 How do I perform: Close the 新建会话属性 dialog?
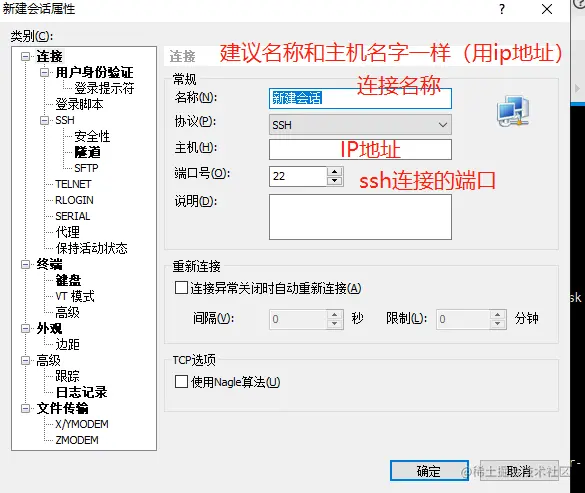tap(547, 9)
